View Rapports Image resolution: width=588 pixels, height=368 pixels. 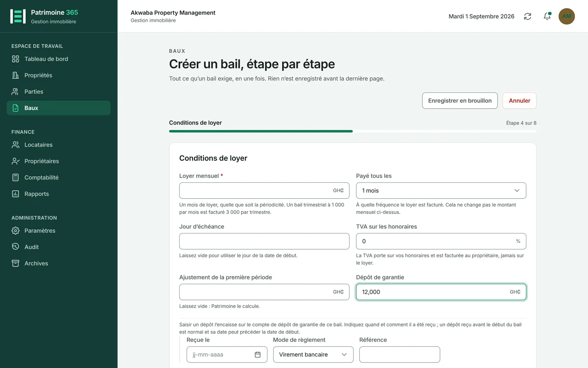[58, 194]
